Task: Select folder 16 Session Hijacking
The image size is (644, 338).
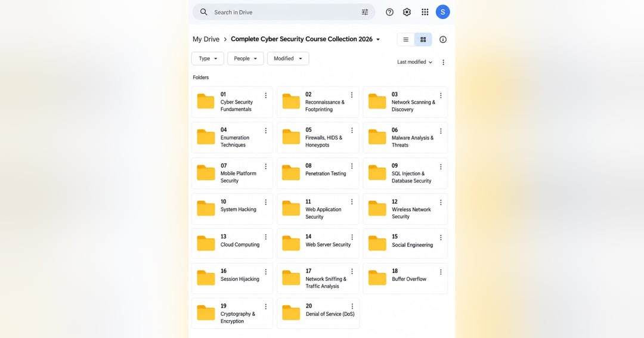Action: (x=231, y=278)
